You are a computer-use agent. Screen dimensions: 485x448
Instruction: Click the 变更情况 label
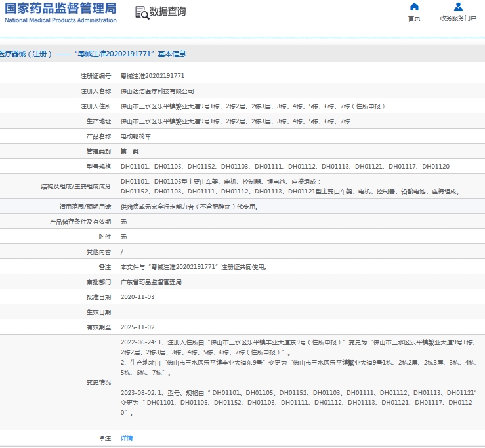click(98, 382)
